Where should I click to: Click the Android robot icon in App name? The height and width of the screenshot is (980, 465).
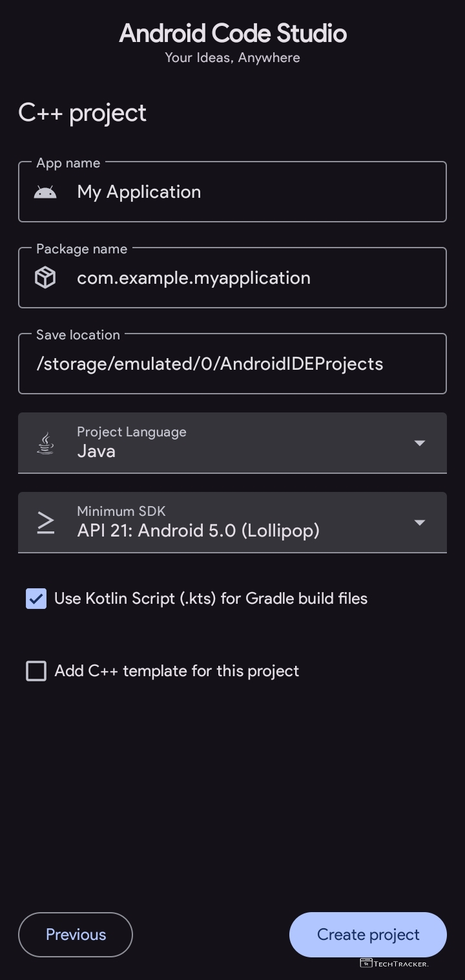[x=45, y=192]
